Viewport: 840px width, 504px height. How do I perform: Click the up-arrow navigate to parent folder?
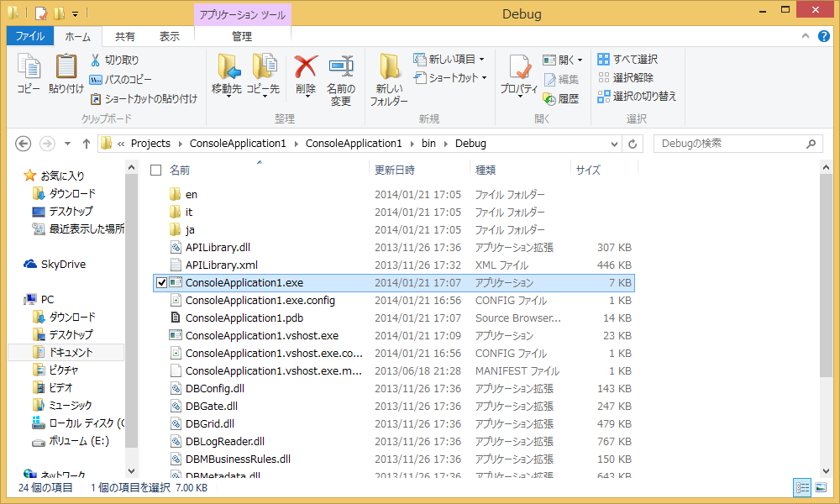point(86,144)
